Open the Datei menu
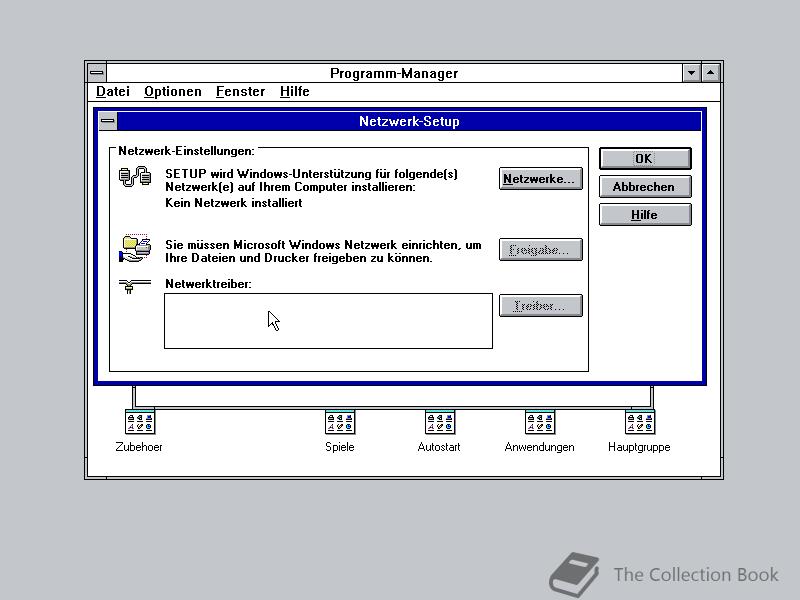The width and height of the screenshot is (800, 600). [113, 91]
